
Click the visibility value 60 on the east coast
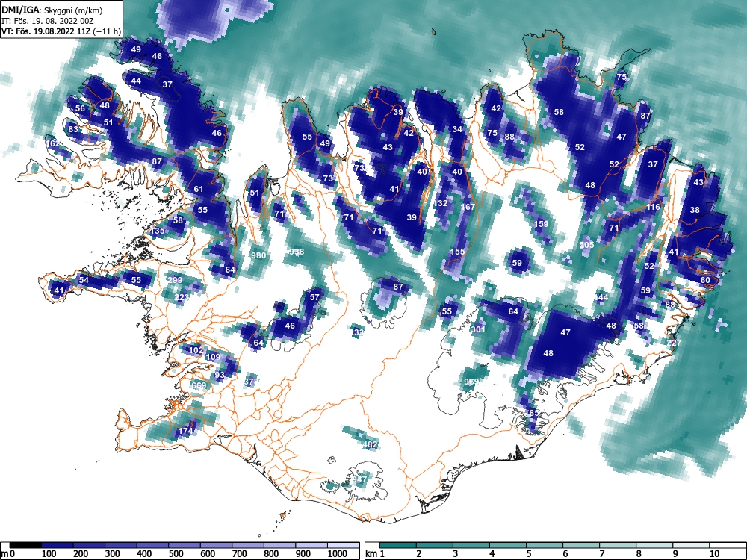[x=705, y=280]
